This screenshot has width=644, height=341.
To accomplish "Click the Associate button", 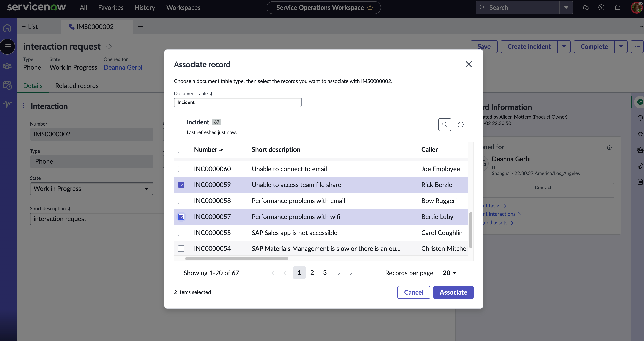I will (x=453, y=292).
